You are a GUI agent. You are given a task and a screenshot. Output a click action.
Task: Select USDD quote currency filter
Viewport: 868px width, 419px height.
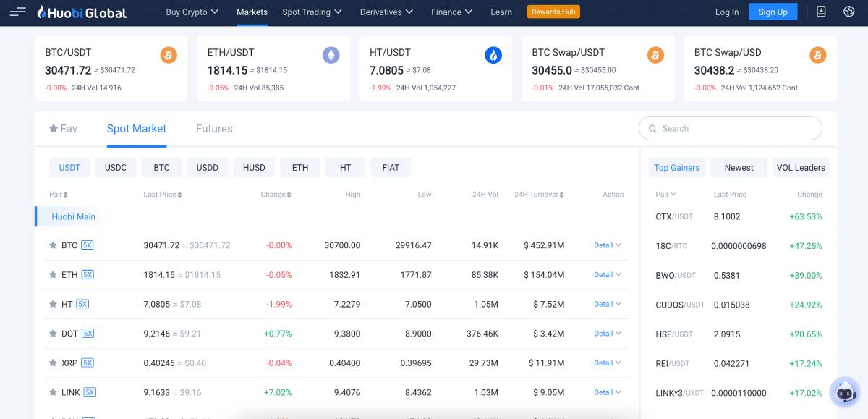[208, 167]
